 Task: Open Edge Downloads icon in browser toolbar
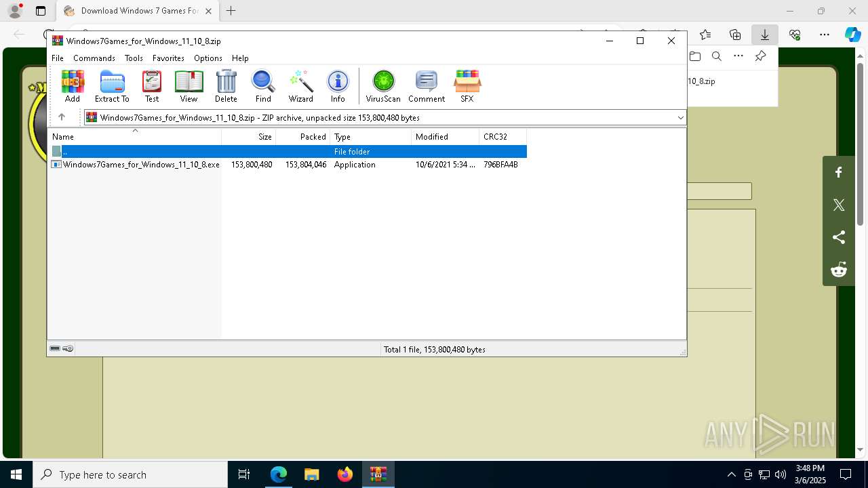pos(765,35)
